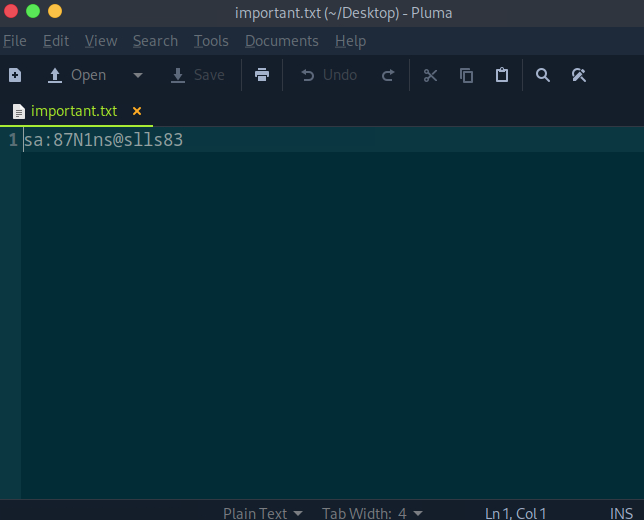Image resolution: width=644 pixels, height=520 pixels.
Task: Select the important.txt tab
Action: pyautogui.click(x=73, y=111)
